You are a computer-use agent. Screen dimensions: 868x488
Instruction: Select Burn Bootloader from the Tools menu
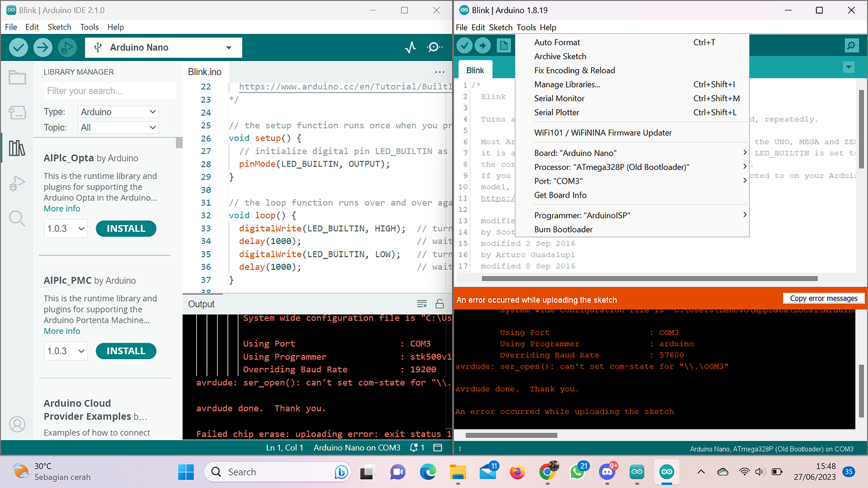564,230
